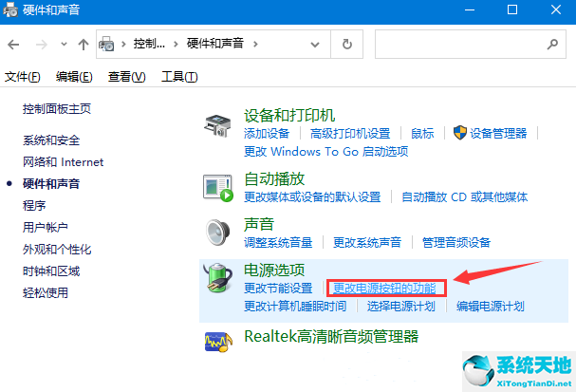Image resolution: width=576 pixels, height=392 pixels.
Task: Maximize the 硬件和声音 window
Action: click(512, 9)
